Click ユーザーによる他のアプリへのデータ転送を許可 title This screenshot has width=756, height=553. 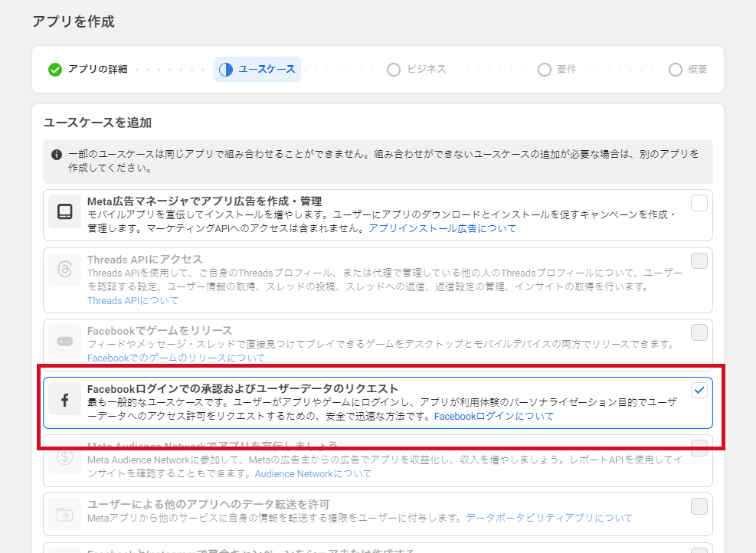click(208, 504)
